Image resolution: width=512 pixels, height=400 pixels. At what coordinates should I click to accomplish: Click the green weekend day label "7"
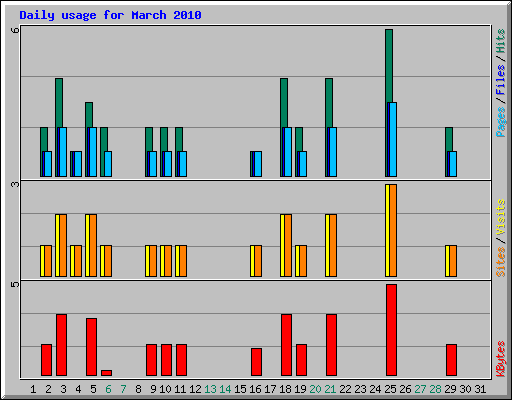123,389
